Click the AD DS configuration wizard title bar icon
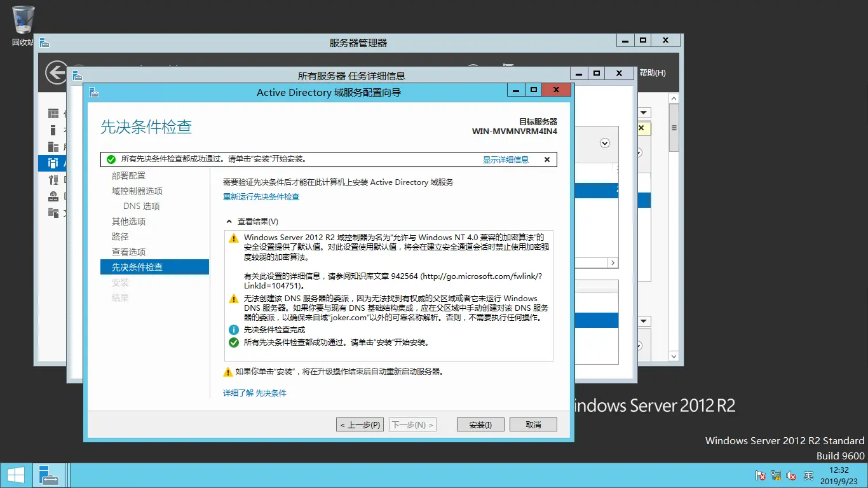868x488 pixels. pyautogui.click(x=94, y=92)
